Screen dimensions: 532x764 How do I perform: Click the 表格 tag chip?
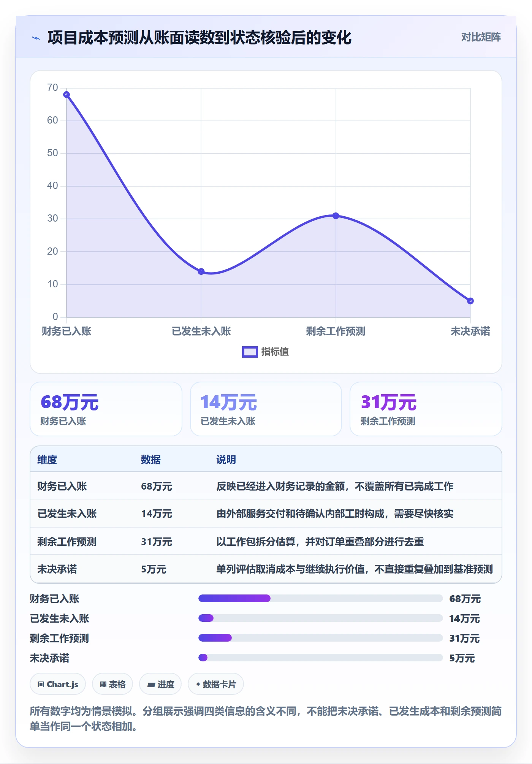point(112,684)
